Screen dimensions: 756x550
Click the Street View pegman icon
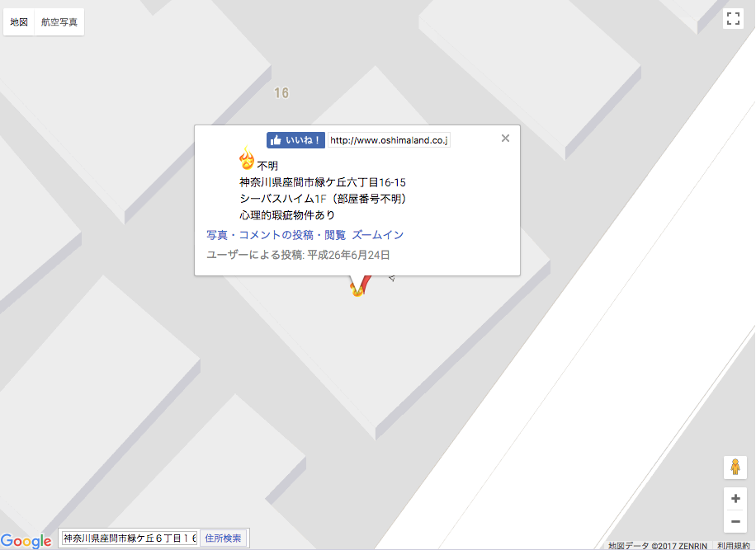[735, 467]
